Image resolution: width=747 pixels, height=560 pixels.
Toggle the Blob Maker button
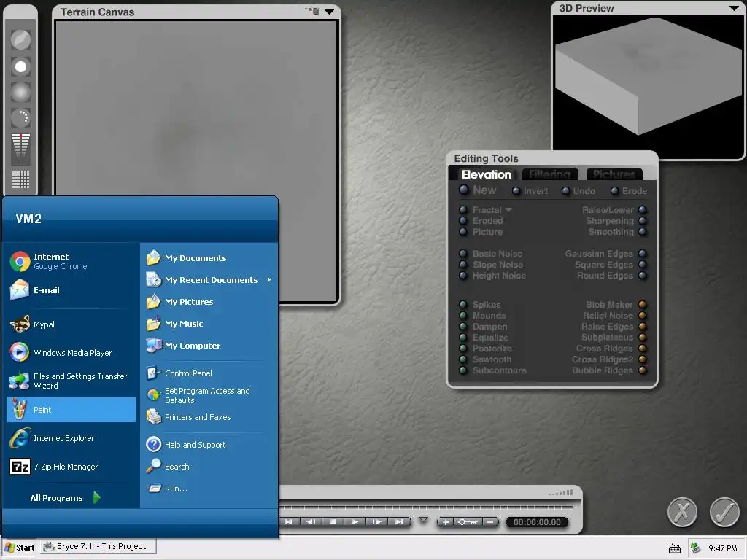pyautogui.click(x=643, y=304)
